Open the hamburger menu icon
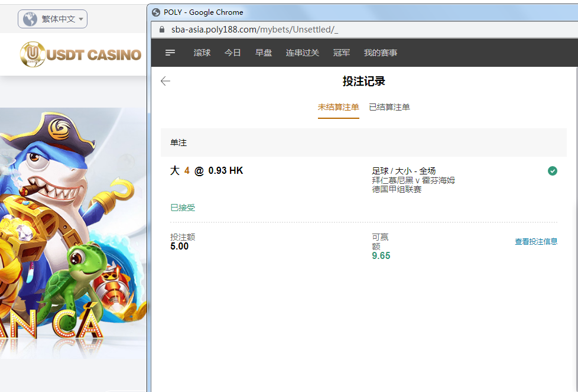 tap(170, 53)
